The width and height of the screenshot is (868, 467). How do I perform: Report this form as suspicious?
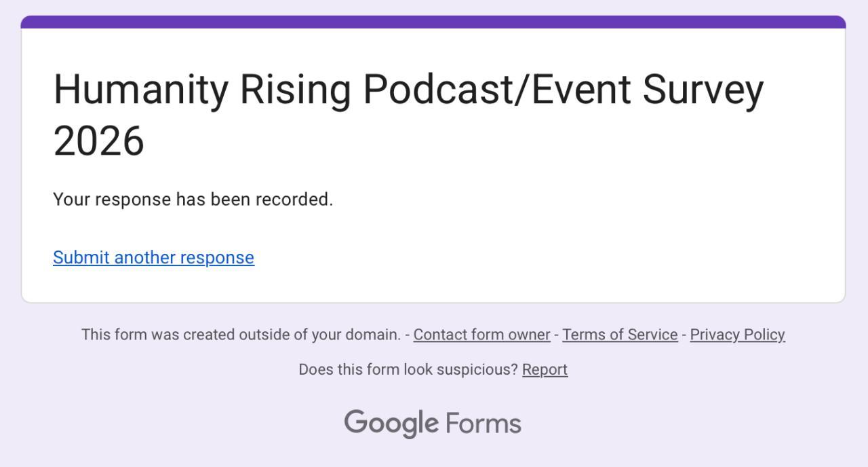coord(545,369)
